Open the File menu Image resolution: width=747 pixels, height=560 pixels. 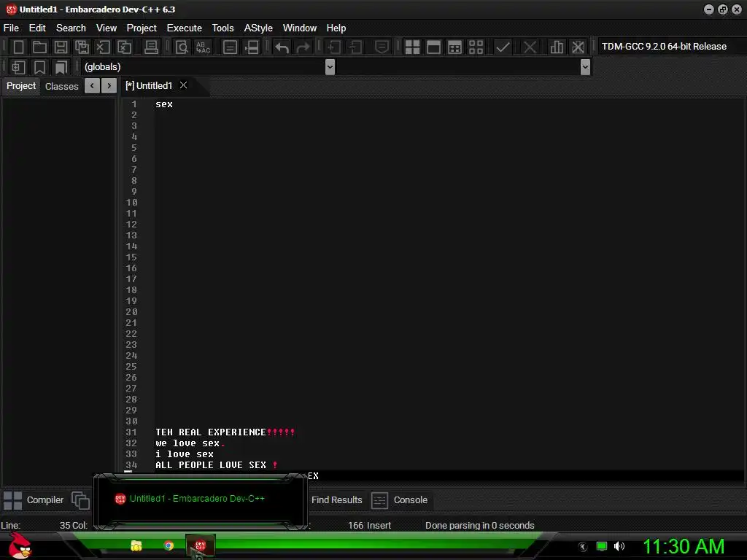(x=11, y=28)
